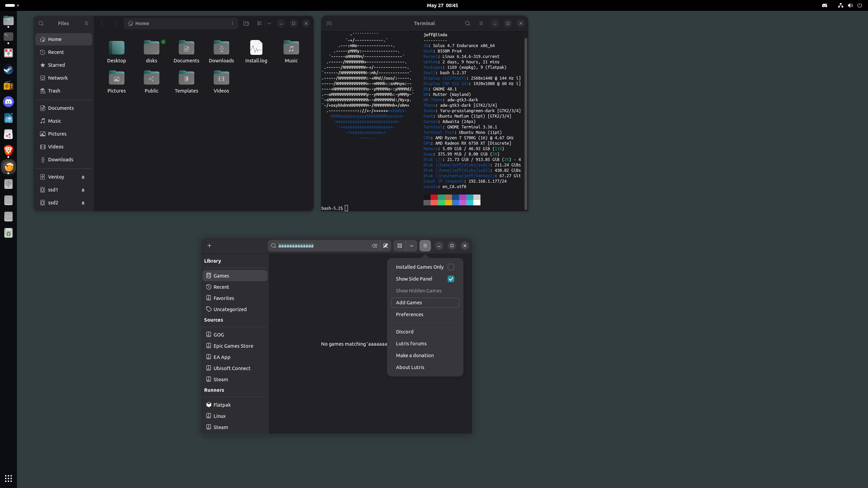The width and height of the screenshot is (868, 488).
Task: Click the red color block in terminal palette
Action: coord(434,197)
